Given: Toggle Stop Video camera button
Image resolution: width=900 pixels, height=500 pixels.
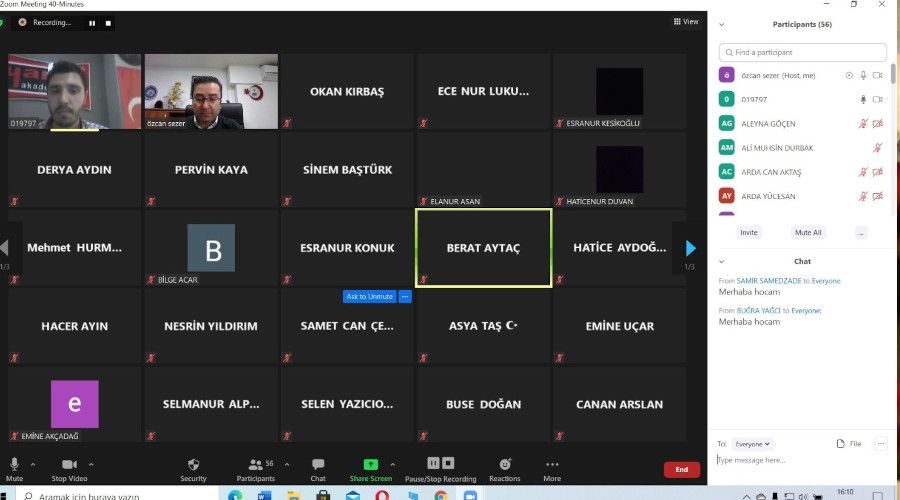Looking at the screenshot, I should [70, 465].
